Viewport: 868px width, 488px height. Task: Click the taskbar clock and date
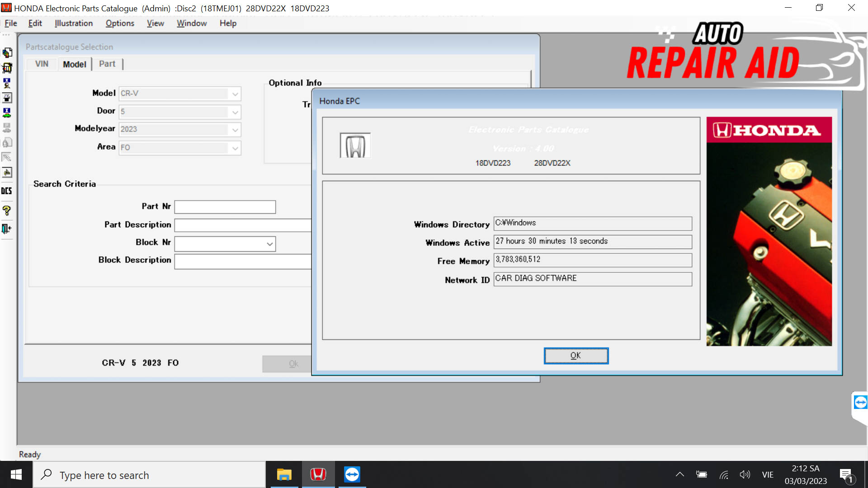(x=806, y=474)
